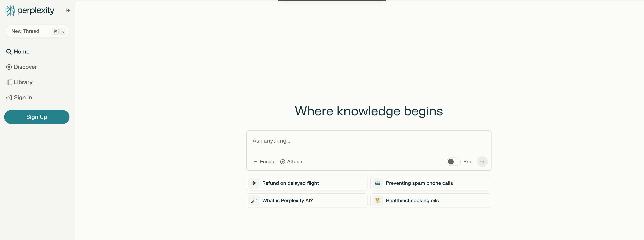The image size is (644, 240).
Task: Click the Ask anything input field
Action: tap(368, 140)
